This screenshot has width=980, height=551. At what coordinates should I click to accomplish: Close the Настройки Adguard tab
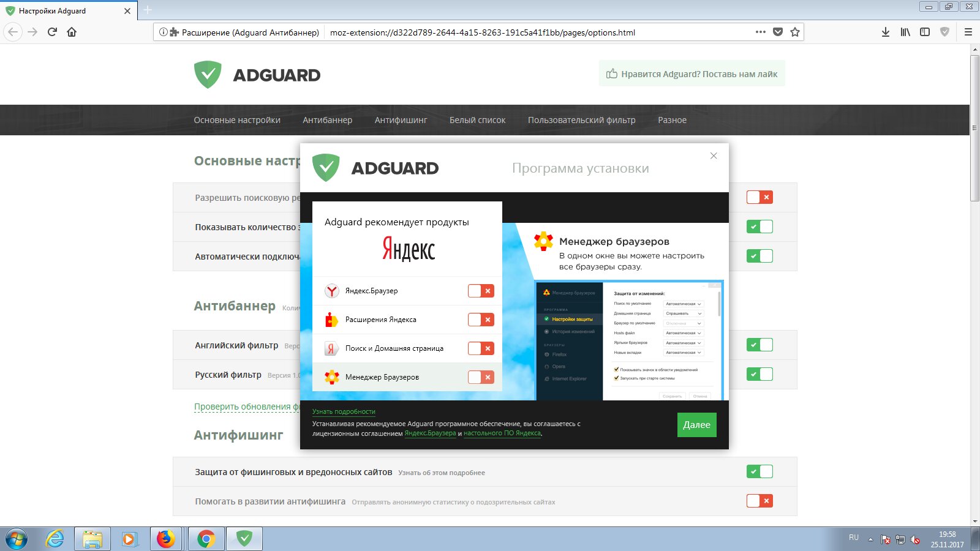127,11
